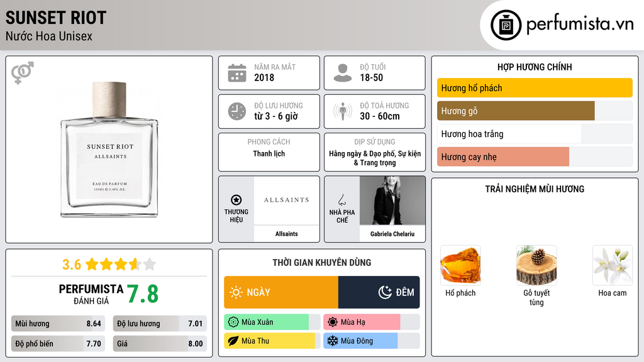Click the unisex gender symbol icon
The height and width of the screenshot is (362, 644).
click(23, 73)
